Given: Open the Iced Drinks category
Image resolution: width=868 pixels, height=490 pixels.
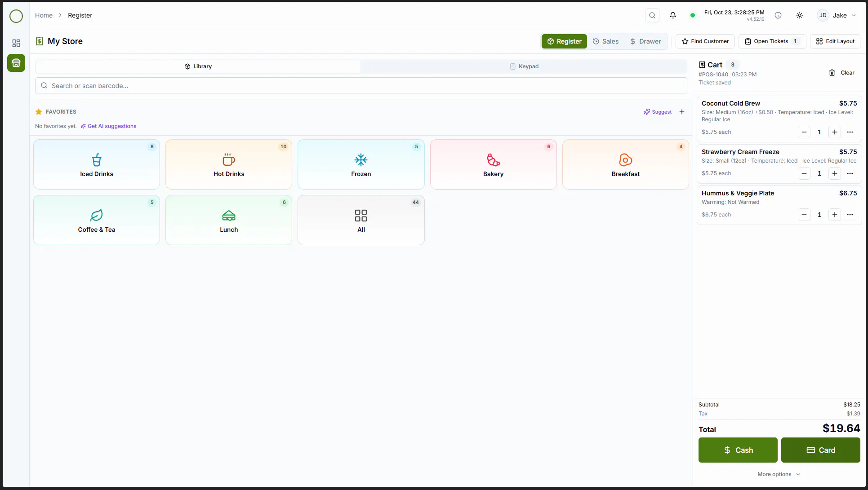Looking at the screenshot, I should coord(97,164).
